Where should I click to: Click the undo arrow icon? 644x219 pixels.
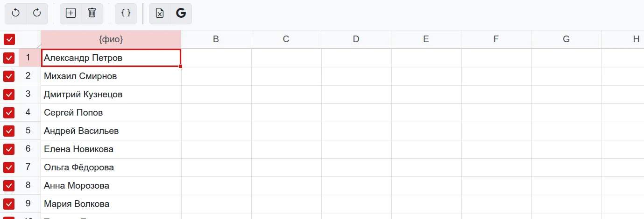pyautogui.click(x=16, y=13)
